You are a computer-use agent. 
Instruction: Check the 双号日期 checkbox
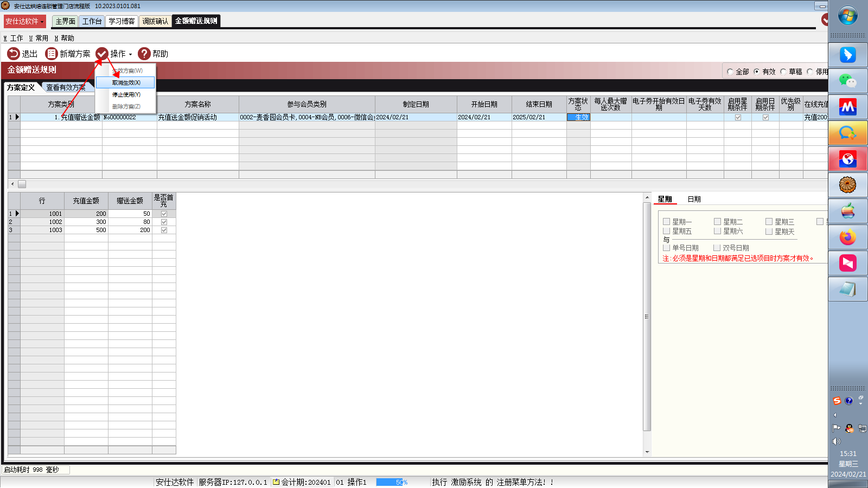coord(717,247)
